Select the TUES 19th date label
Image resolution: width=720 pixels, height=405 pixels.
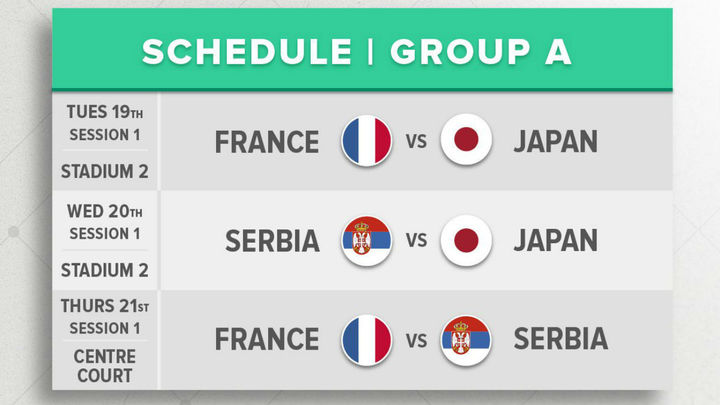(104, 111)
